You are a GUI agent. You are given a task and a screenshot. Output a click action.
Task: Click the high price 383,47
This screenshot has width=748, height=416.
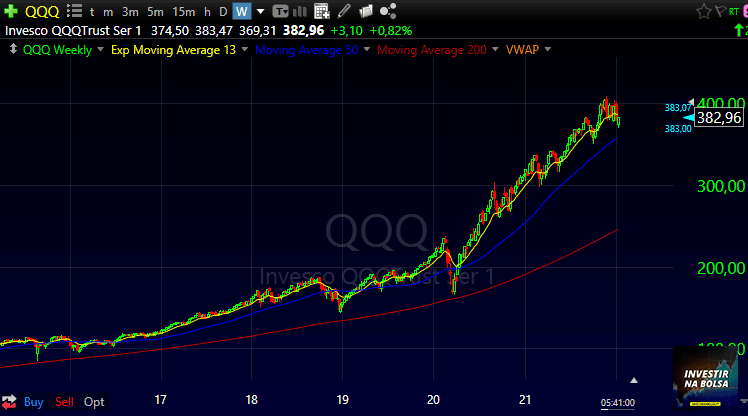click(214, 31)
